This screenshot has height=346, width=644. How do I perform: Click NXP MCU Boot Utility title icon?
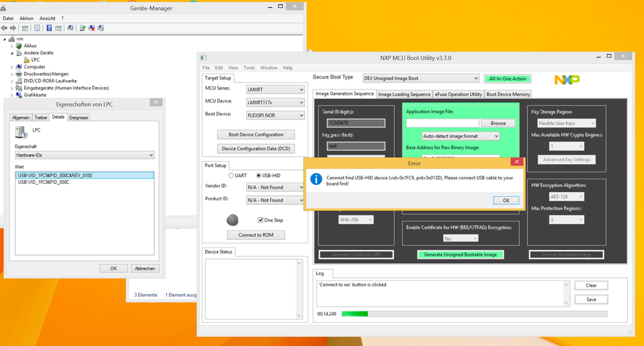pyautogui.click(x=203, y=58)
